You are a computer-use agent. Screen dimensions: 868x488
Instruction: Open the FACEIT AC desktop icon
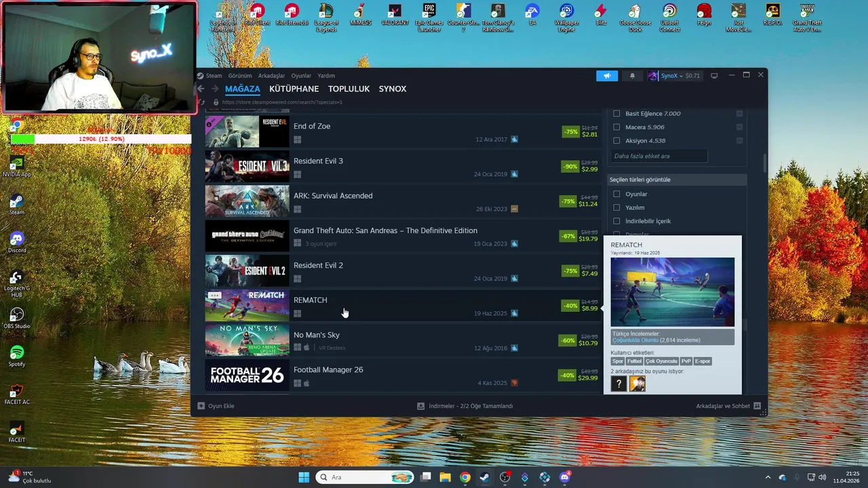pos(17,395)
